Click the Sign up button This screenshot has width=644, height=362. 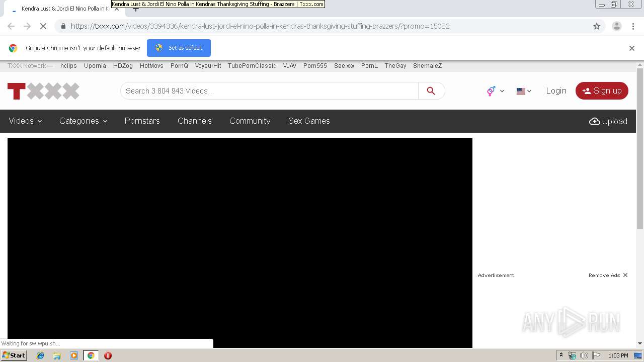[x=602, y=90]
